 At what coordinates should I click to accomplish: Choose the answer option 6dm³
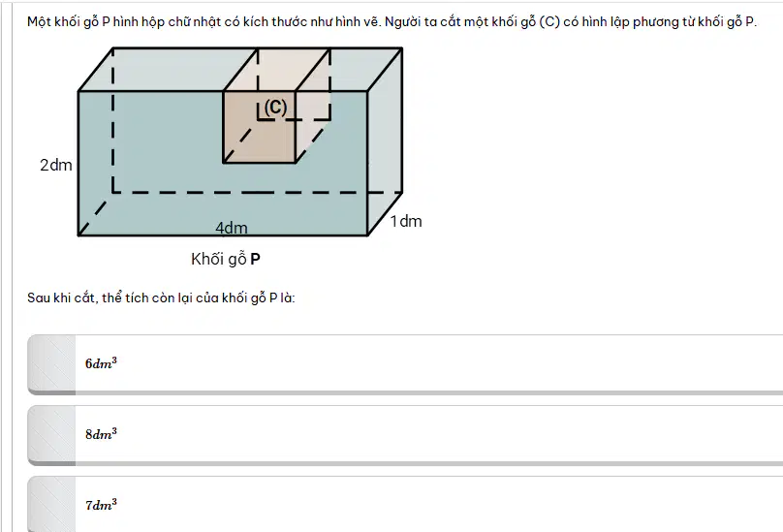click(405, 364)
